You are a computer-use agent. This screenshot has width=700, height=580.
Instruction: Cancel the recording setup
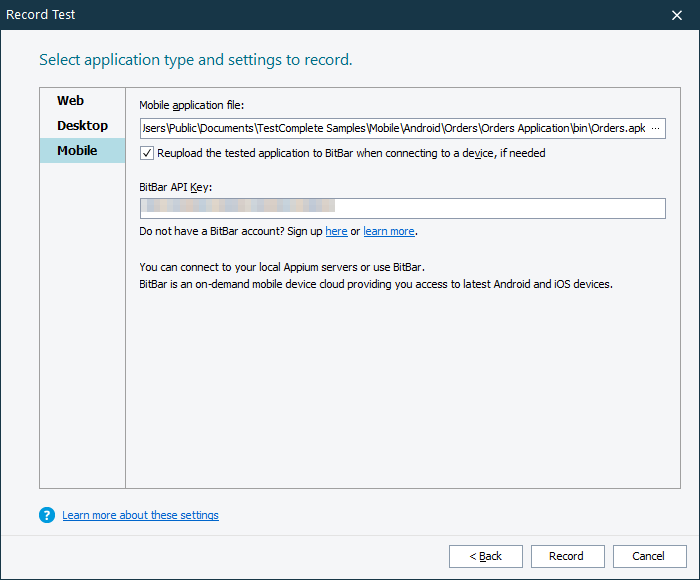click(648, 556)
